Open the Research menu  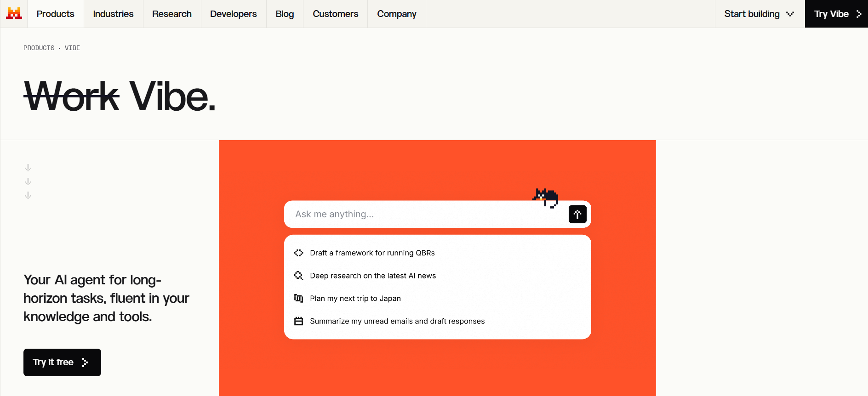pyautogui.click(x=172, y=14)
